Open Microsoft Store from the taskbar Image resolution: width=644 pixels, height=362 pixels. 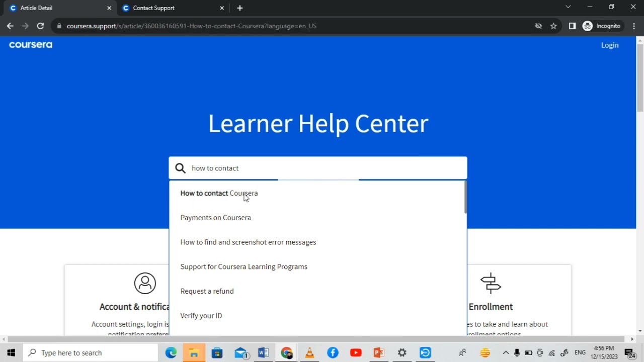[x=217, y=353]
